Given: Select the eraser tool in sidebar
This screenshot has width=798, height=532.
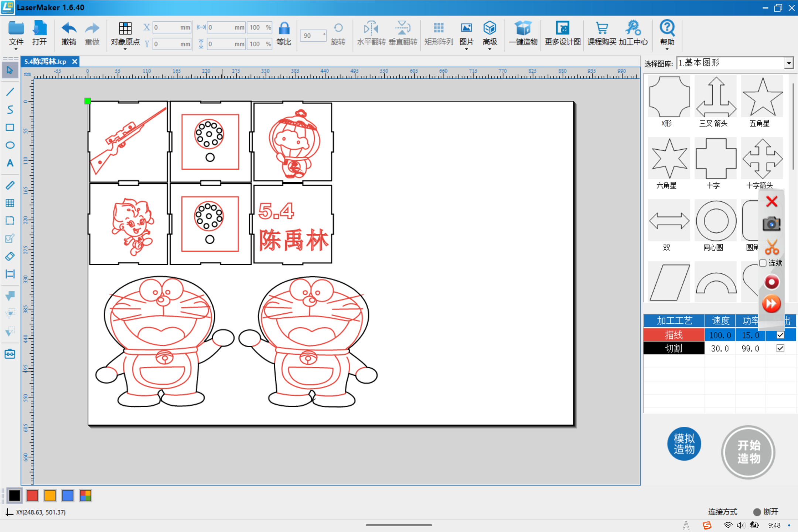Looking at the screenshot, I should [10, 256].
